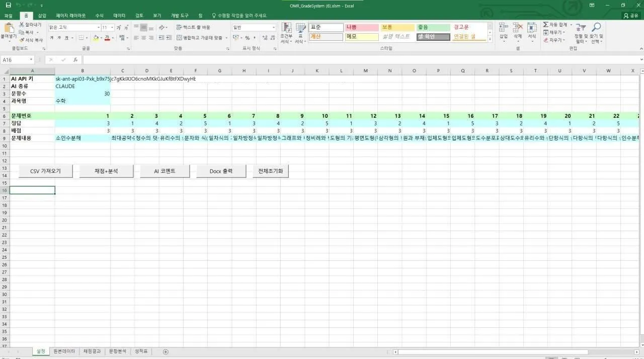The width and height of the screenshot is (644, 359).
Task: Click the Save icon in quick access toolbar
Action: (x=8, y=5)
